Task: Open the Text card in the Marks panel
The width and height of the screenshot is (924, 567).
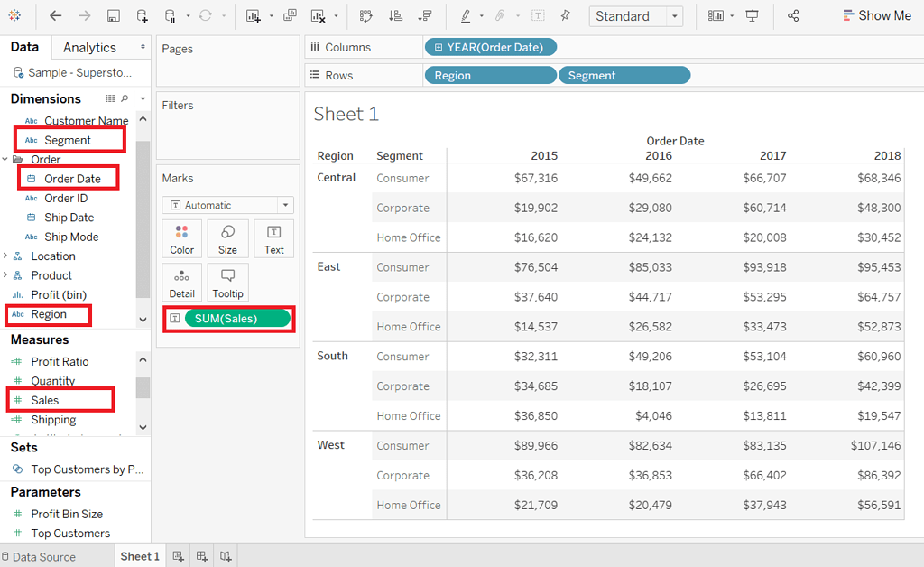Action: tap(273, 237)
